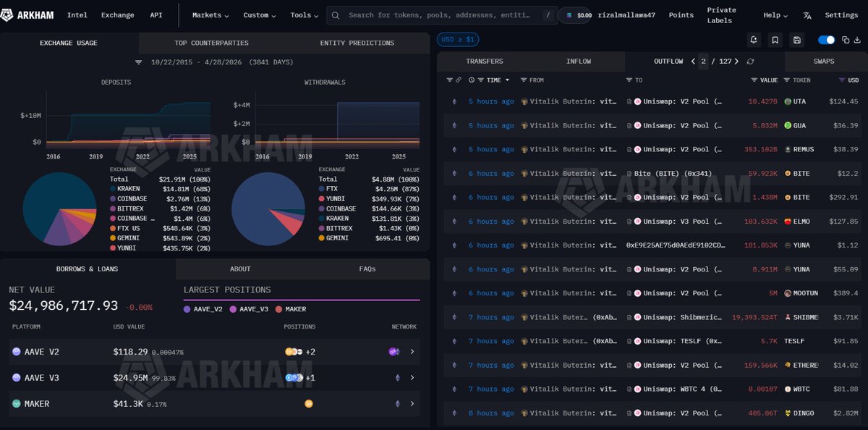Expand the AAVE V3 row chevron
The width and height of the screenshot is (868, 430).
click(412, 378)
